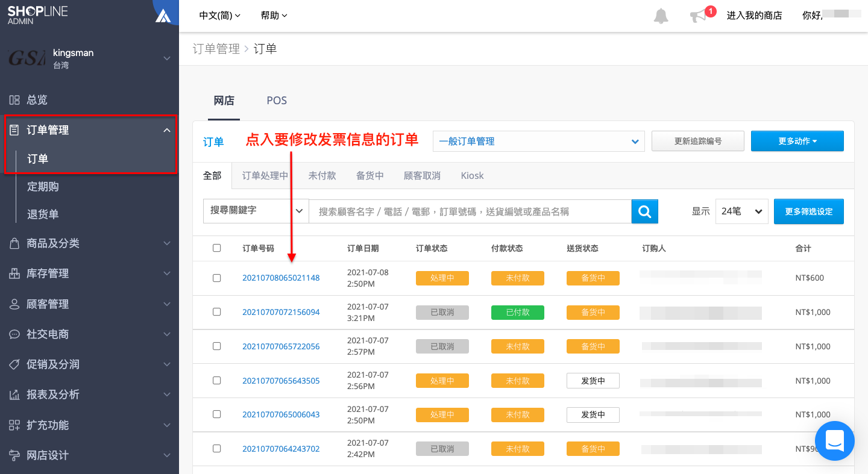Click the 总览 dashboard sidebar icon
Viewport: 868px width, 474px height.
14,100
